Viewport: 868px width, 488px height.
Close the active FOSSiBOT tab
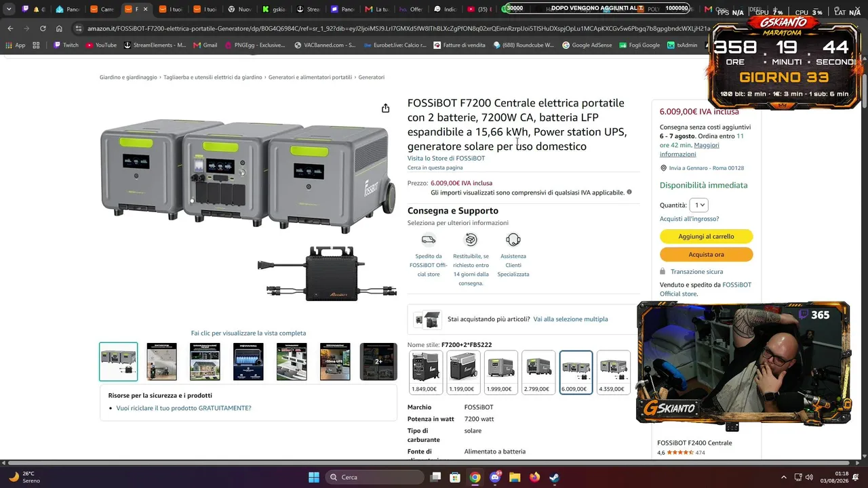pyautogui.click(x=145, y=9)
